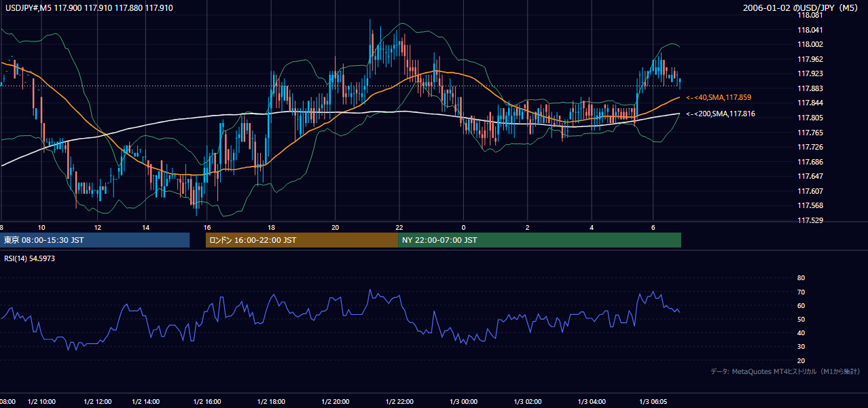The width and height of the screenshot is (868, 408).
Task: Click the bottom time label 1/3 06:05
Action: click(x=654, y=402)
